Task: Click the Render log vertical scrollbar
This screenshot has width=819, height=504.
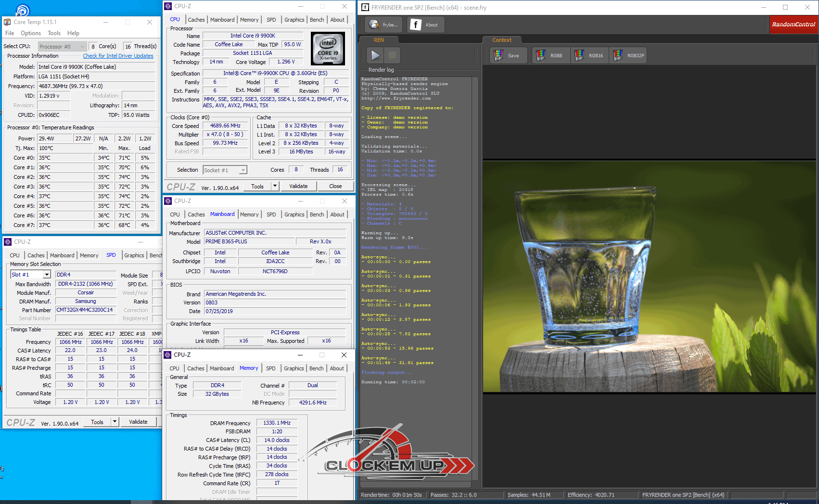Action: 475,279
